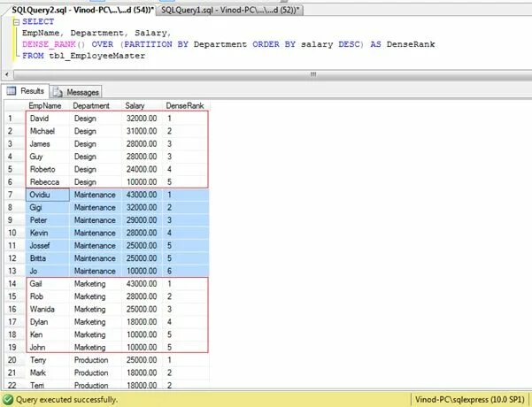Click the Department column header
Viewport: 532px width, 407px height.
[96, 106]
